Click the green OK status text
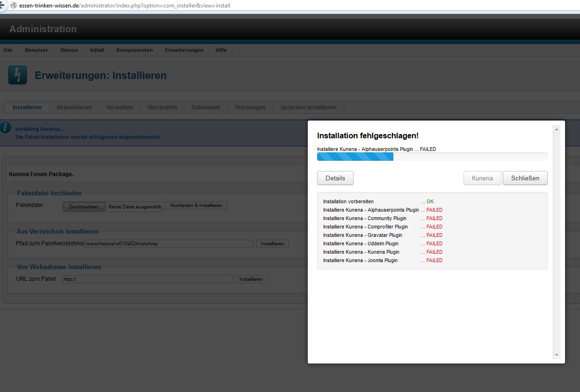 point(430,201)
